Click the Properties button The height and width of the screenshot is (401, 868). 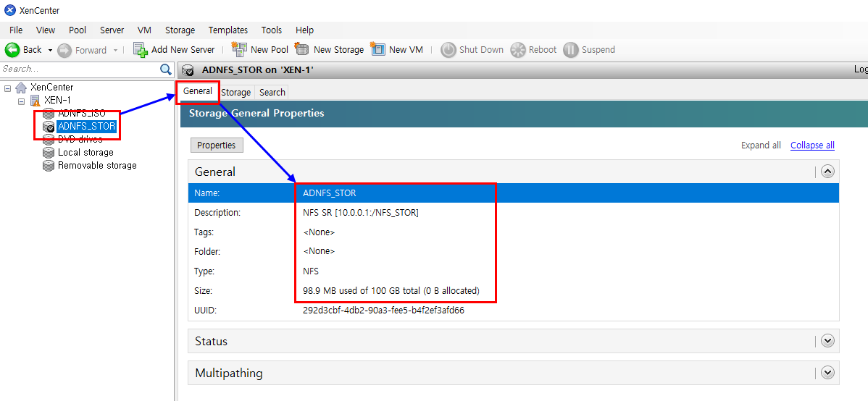[x=217, y=145]
